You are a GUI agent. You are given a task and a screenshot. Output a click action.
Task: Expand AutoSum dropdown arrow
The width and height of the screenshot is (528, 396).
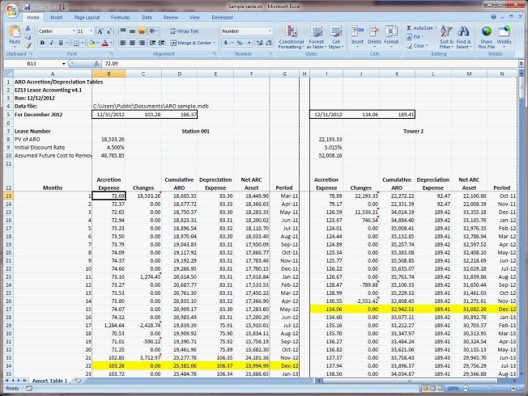point(435,28)
